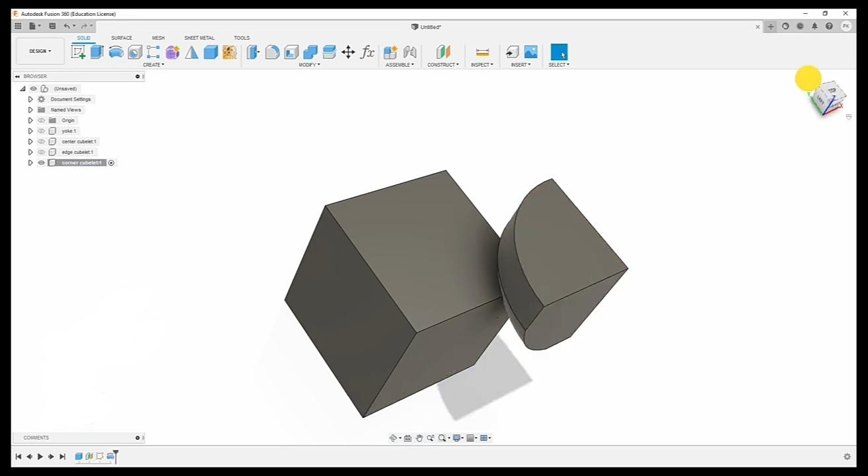Click the Save icon

coord(52,26)
